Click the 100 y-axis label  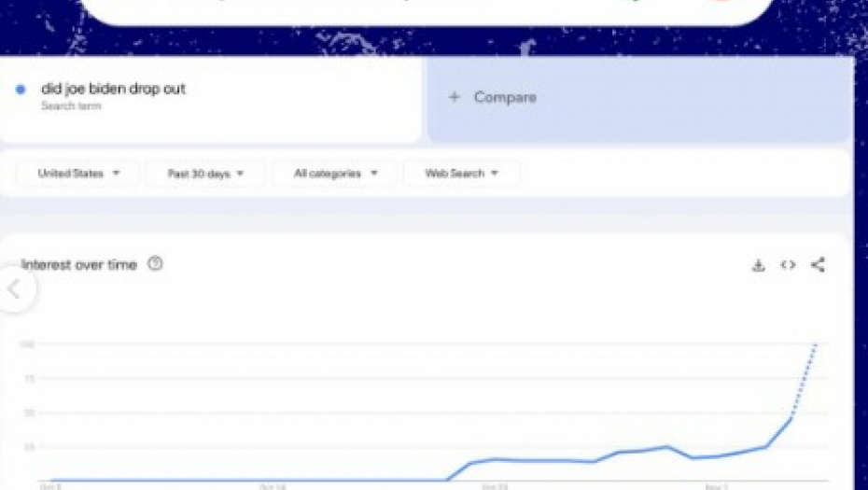click(x=28, y=344)
